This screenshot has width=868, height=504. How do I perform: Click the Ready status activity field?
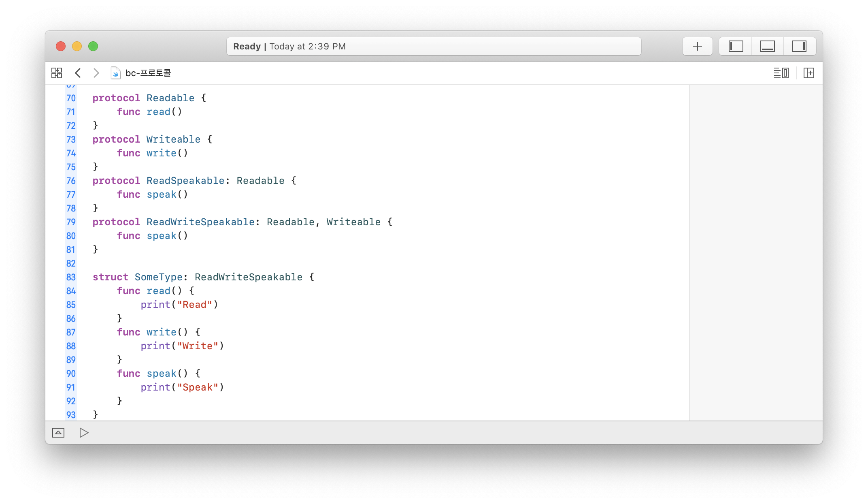433,46
